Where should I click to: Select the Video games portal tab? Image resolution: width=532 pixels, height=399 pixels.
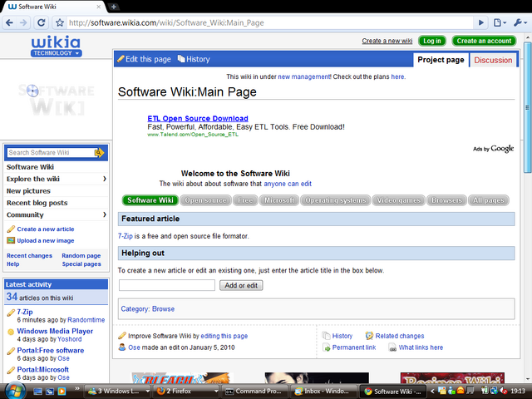(x=399, y=200)
